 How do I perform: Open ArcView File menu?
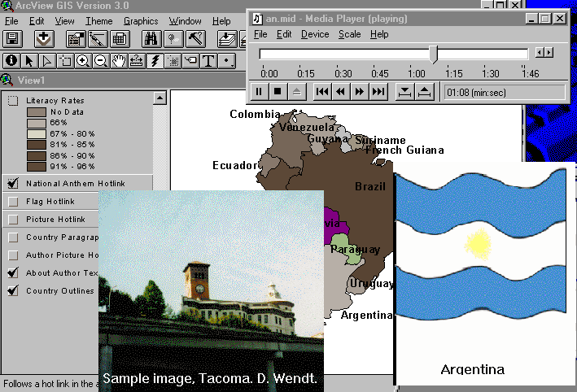pyautogui.click(x=11, y=21)
